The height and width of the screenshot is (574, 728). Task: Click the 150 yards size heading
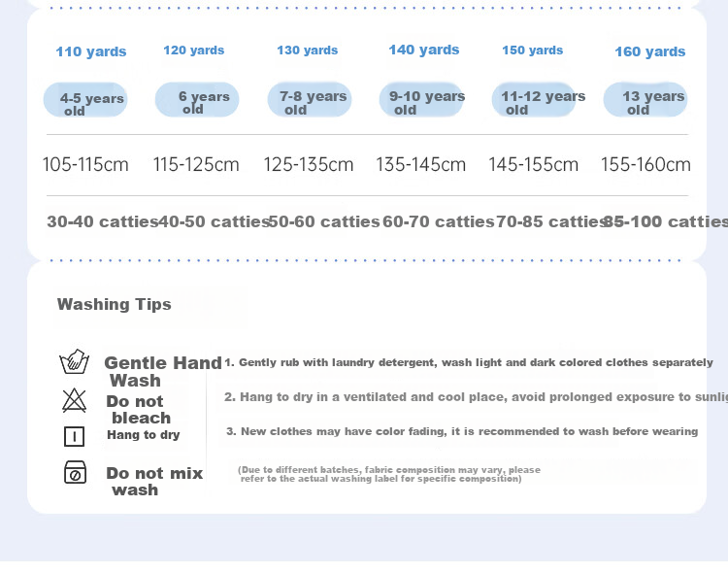[x=533, y=51]
